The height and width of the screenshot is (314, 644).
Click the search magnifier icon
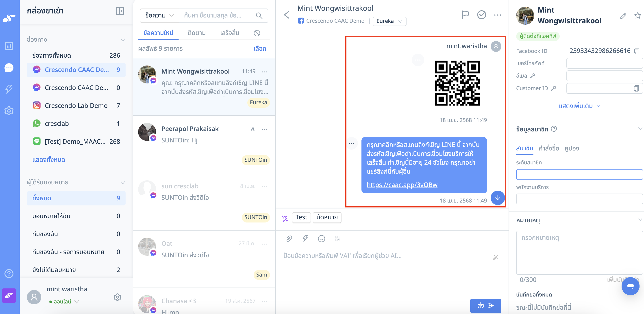(259, 15)
